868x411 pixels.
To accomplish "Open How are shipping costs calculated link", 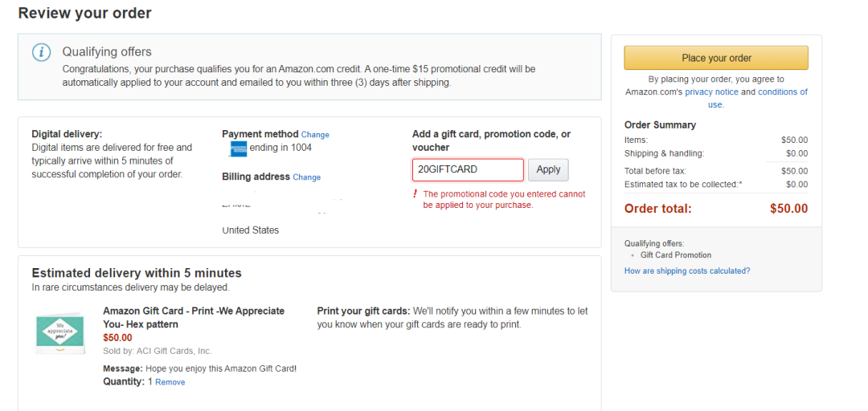I will point(687,271).
